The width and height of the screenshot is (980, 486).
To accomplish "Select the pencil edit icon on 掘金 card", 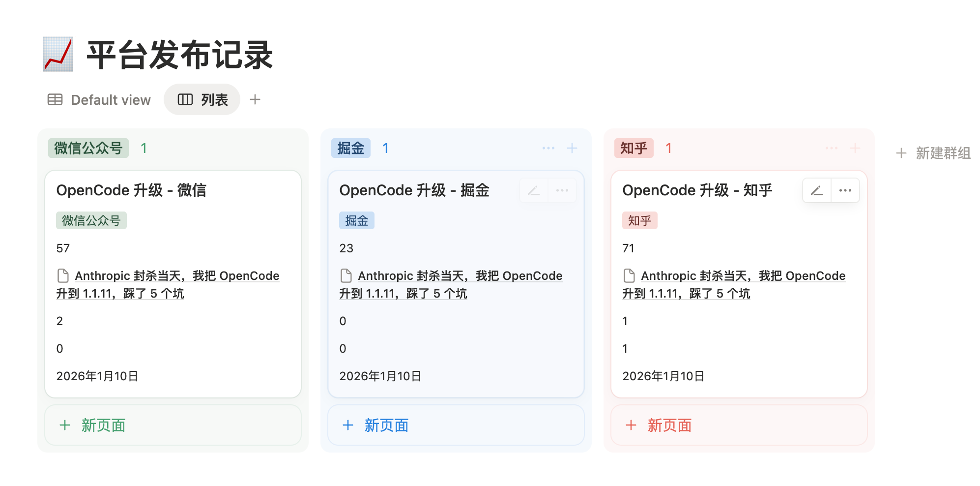I will click(x=533, y=190).
